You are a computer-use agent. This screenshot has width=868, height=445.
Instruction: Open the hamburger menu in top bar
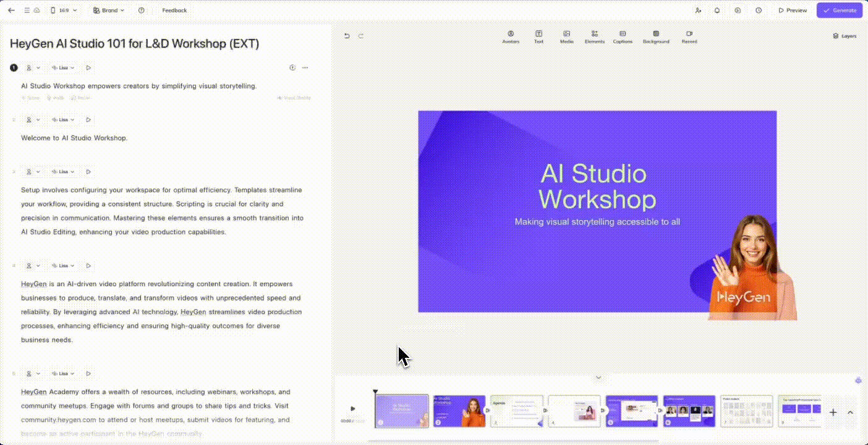tap(27, 11)
